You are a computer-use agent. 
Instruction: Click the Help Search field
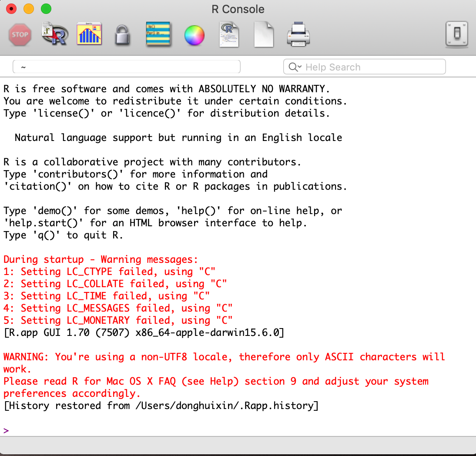coord(364,67)
